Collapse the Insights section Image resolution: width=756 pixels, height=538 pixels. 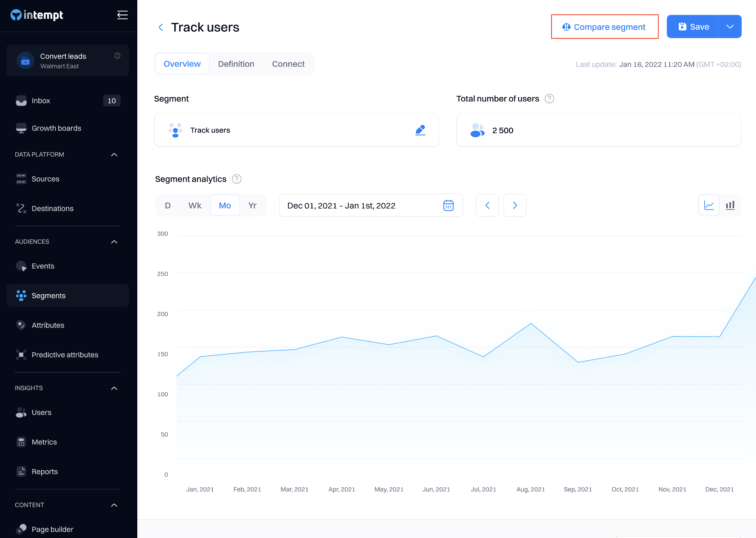114,388
